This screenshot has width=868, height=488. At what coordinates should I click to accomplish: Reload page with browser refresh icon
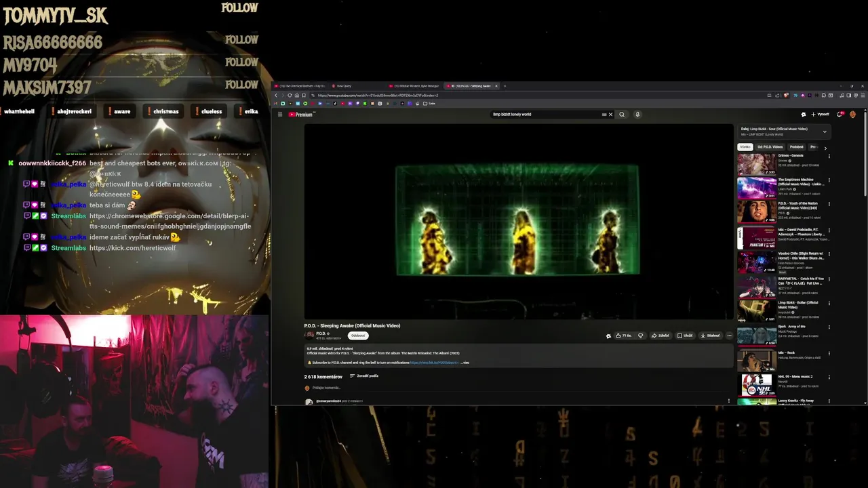tap(290, 96)
